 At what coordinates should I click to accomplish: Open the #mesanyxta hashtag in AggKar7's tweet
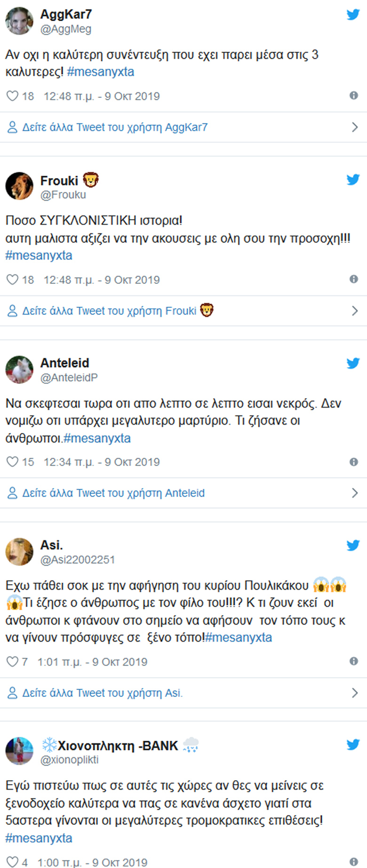[x=101, y=72]
